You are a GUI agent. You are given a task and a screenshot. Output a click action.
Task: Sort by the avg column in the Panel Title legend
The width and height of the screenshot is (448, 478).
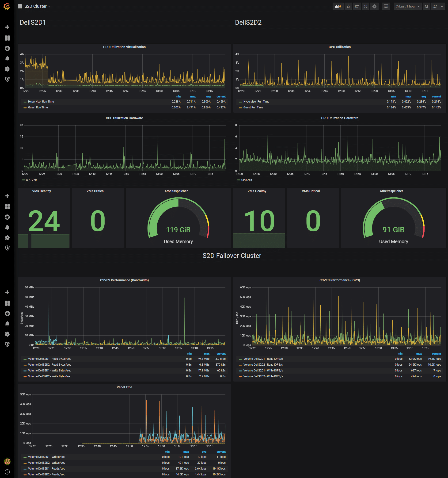(204, 452)
